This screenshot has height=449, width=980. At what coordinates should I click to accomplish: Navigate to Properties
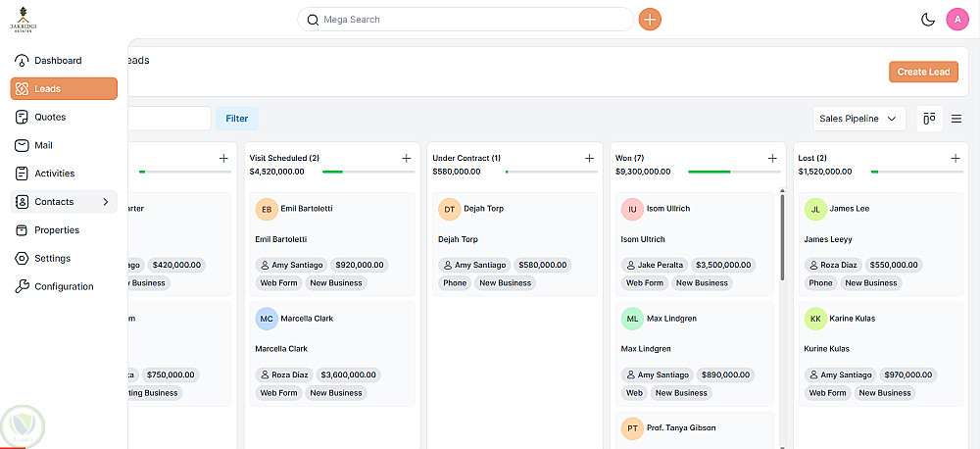point(56,230)
